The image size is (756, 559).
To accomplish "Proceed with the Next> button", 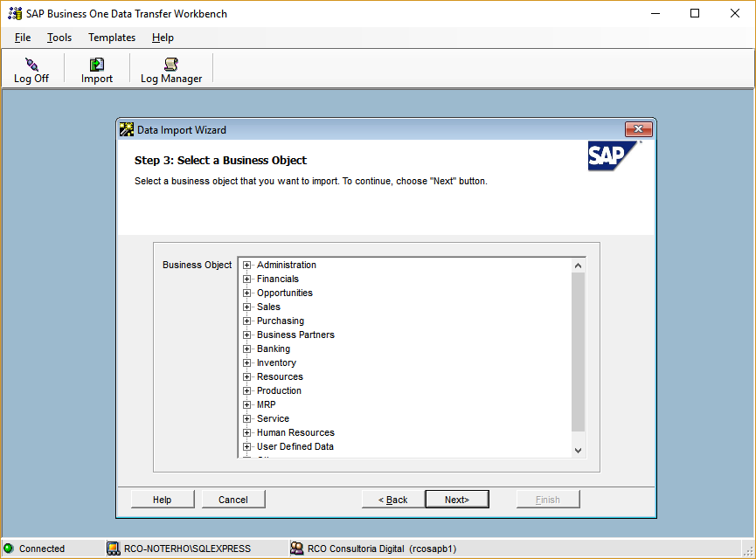I will point(457,500).
